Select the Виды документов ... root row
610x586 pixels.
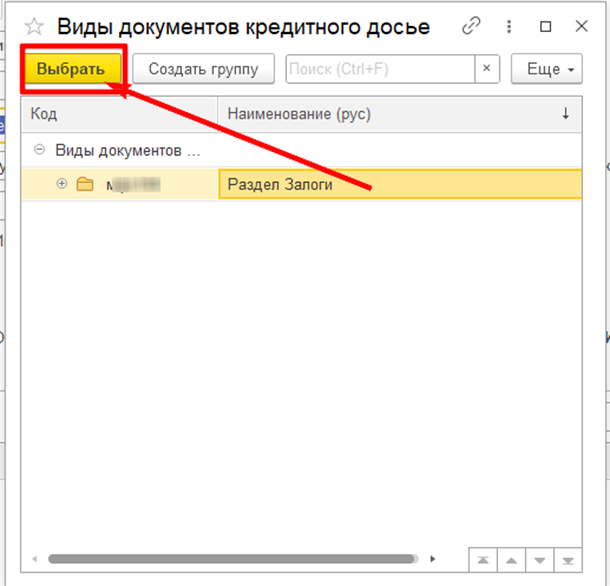click(301, 150)
